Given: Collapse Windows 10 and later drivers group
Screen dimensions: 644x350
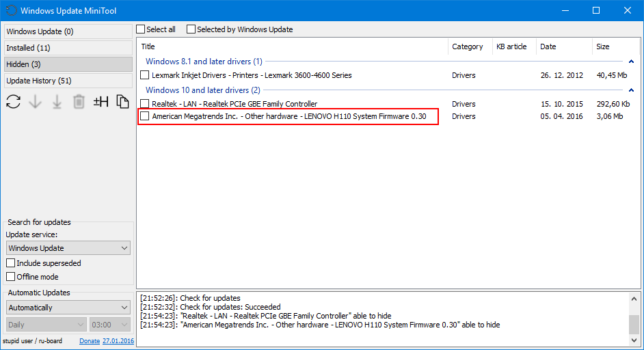Looking at the screenshot, I should (x=631, y=90).
